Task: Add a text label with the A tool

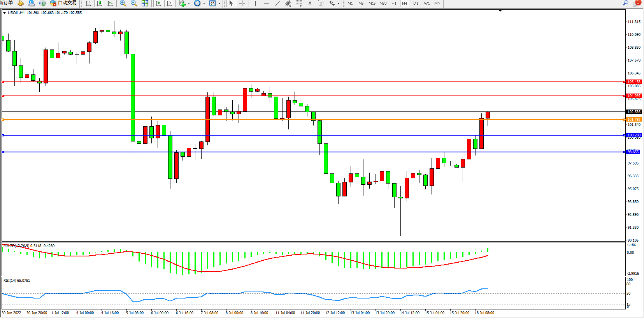Action: [x=310, y=4]
